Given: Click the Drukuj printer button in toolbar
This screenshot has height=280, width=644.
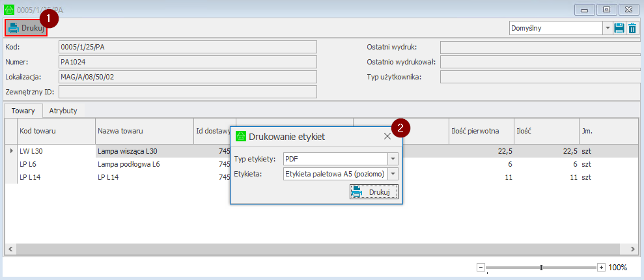Looking at the screenshot, I should [27, 28].
